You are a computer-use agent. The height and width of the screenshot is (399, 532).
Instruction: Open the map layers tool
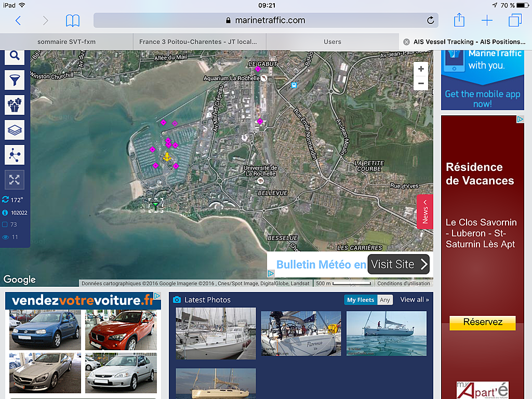point(14,130)
